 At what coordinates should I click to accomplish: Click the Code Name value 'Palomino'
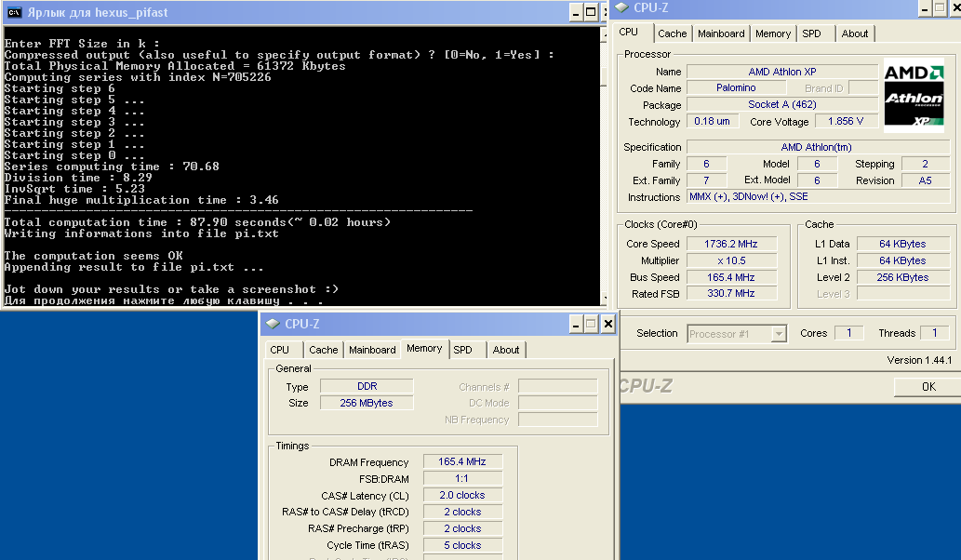(736, 87)
